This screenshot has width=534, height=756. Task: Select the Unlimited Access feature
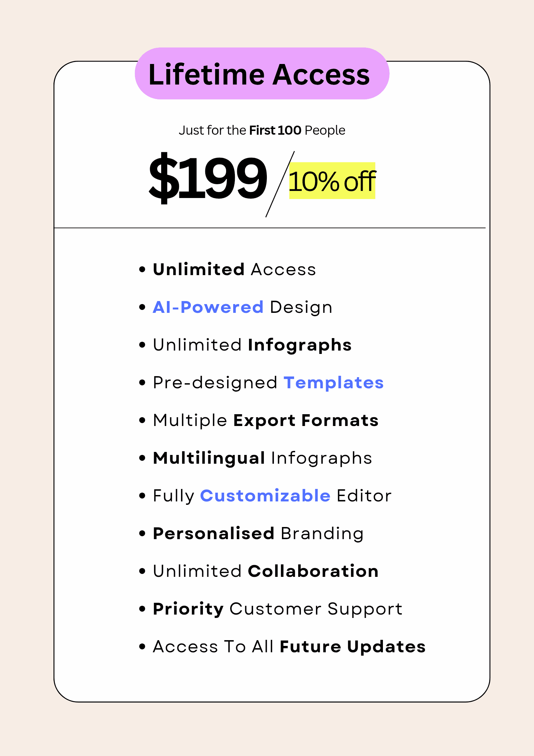coord(234,269)
